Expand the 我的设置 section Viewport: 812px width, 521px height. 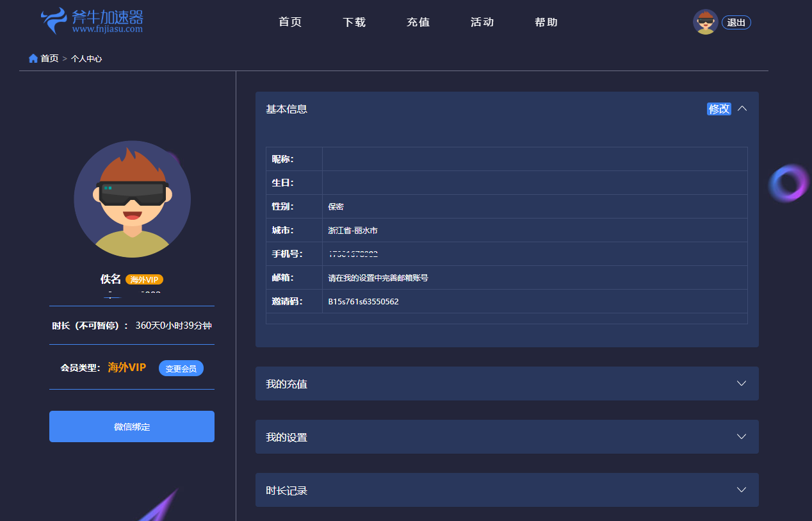pyautogui.click(x=742, y=436)
